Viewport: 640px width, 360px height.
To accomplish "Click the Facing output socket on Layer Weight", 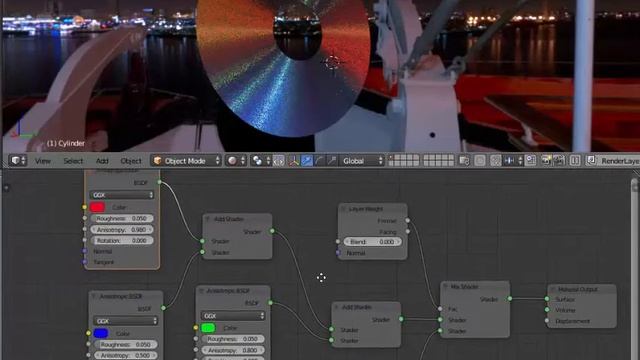I will point(407,231).
